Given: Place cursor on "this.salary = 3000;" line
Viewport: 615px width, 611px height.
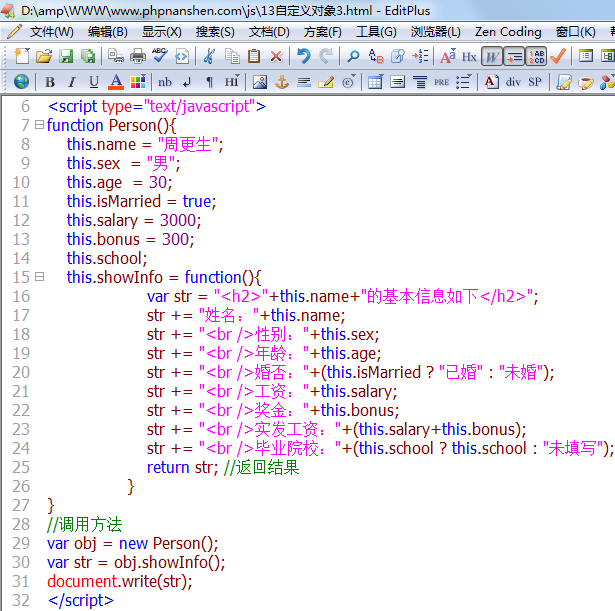Looking at the screenshot, I should [x=134, y=220].
